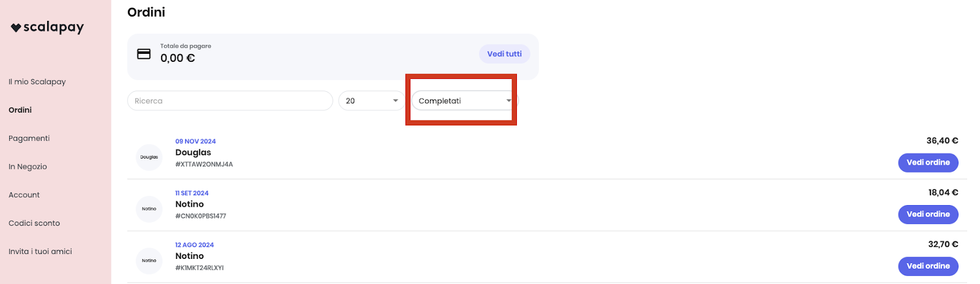
Task: Open the Douglas merchant logo
Action: [149, 157]
